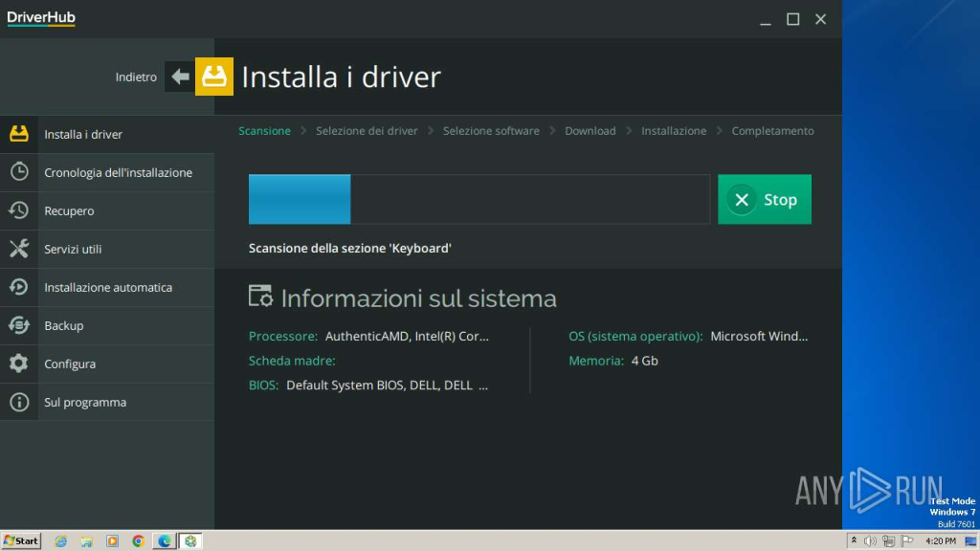This screenshot has width=980, height=551.
Task: Stop the driver scan
Action: tap(764, 200)
